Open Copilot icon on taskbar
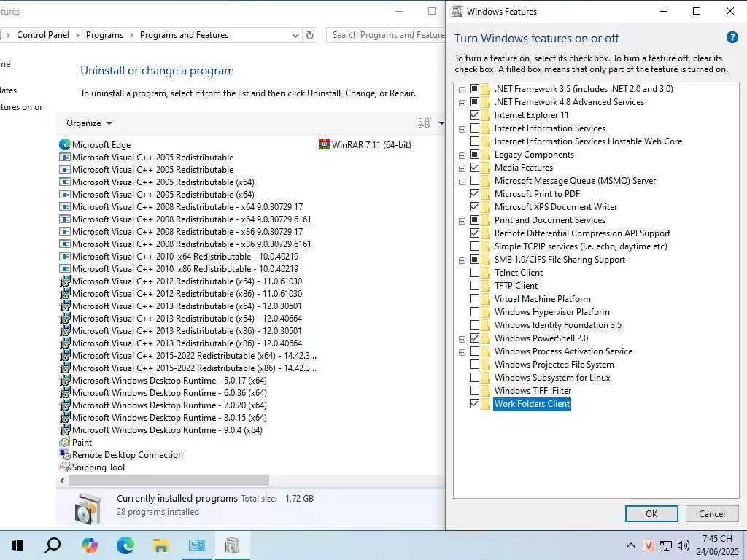The height and width of the screenshot is (560, 747). pyautogui.click(x=89, y=545)
